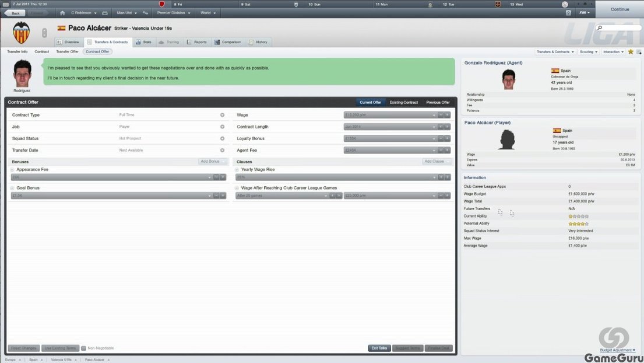Step Contract Length forward with right arrow
Viewport: 644px width, 363px height.
(x=447, y=127)
